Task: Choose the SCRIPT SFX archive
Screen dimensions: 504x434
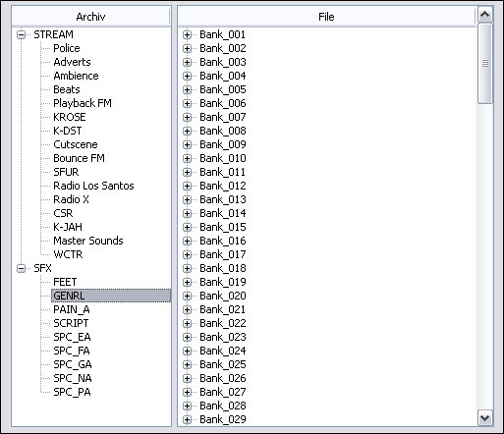Action: tap(71, 323)
